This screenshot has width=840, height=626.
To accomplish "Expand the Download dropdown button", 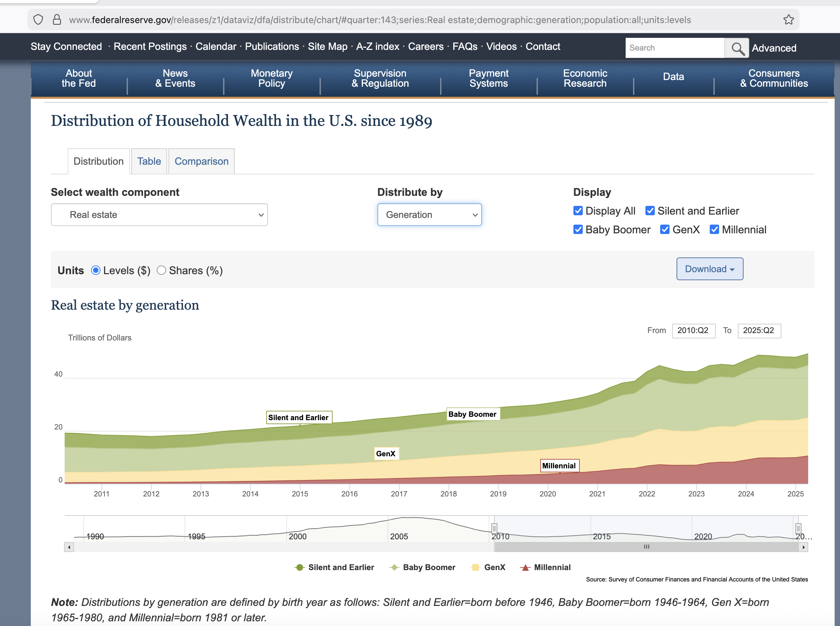I will pyautogui.click(x=709, y=269).
